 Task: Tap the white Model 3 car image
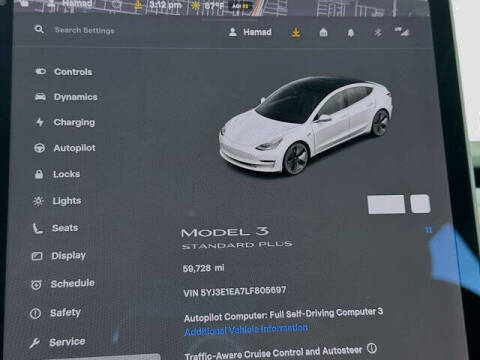pyautogui.click(x=306, y=126)
